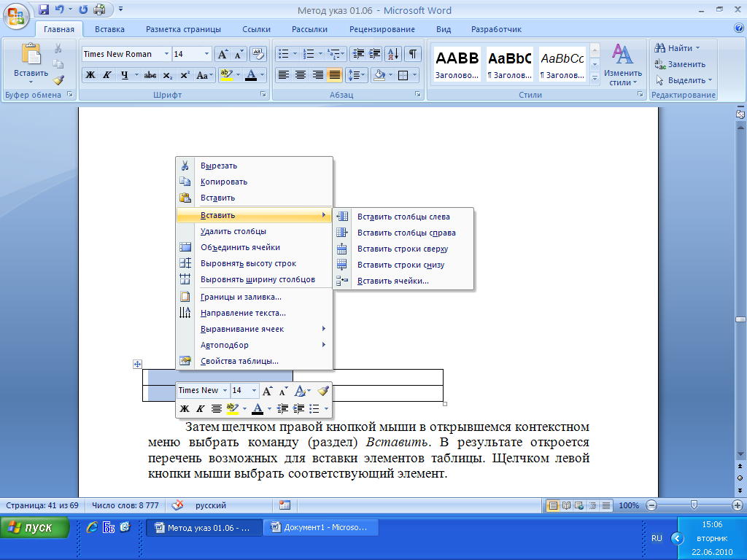The width and height of the screenshot is (747, 560).
Task: Click Выделить in the editing group
Action: [684, 80]
